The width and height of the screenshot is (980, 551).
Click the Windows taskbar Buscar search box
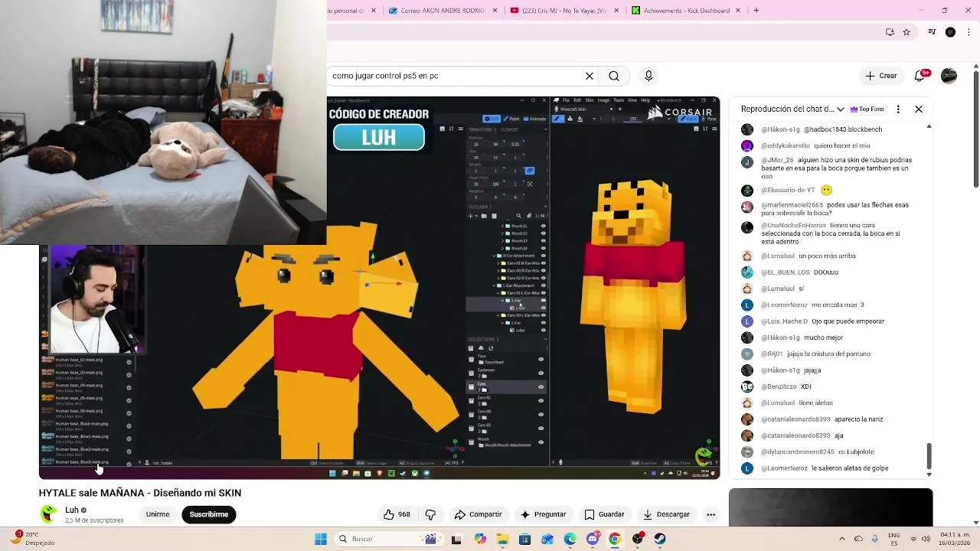[x=390, y=539]
